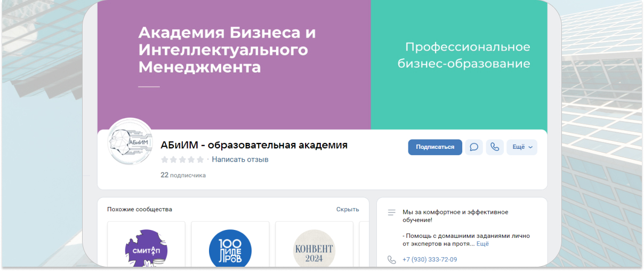Viewport: 644px width, 271px height.
Task: Open the 22 подписчика subscribers list
Action: point(183,175)
